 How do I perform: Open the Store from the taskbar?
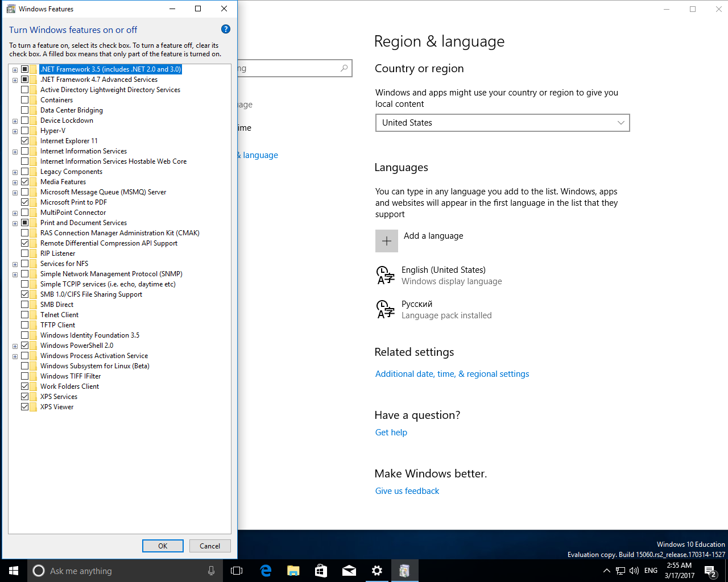[x=321, y=571]
